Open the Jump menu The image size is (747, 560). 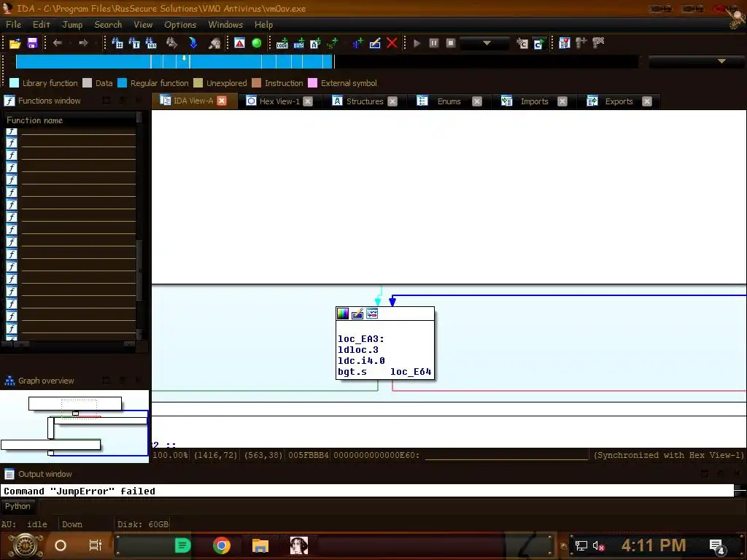click(x=72, y=25)
